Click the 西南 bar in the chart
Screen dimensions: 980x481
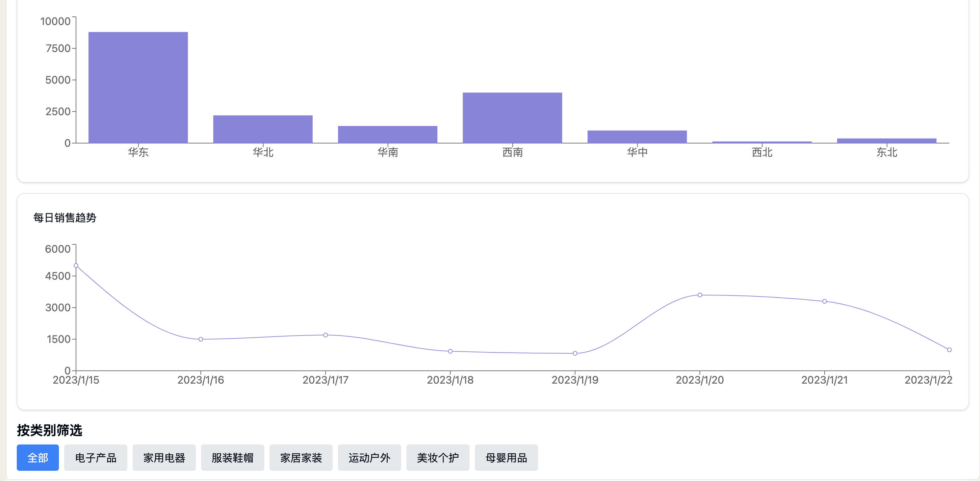tap(512, 118)
